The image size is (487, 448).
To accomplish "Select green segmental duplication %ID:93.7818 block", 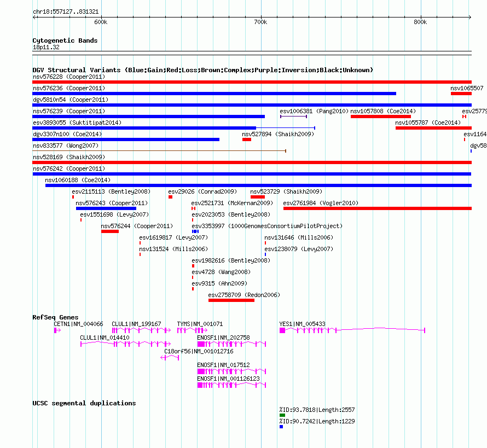I will 282,415.
